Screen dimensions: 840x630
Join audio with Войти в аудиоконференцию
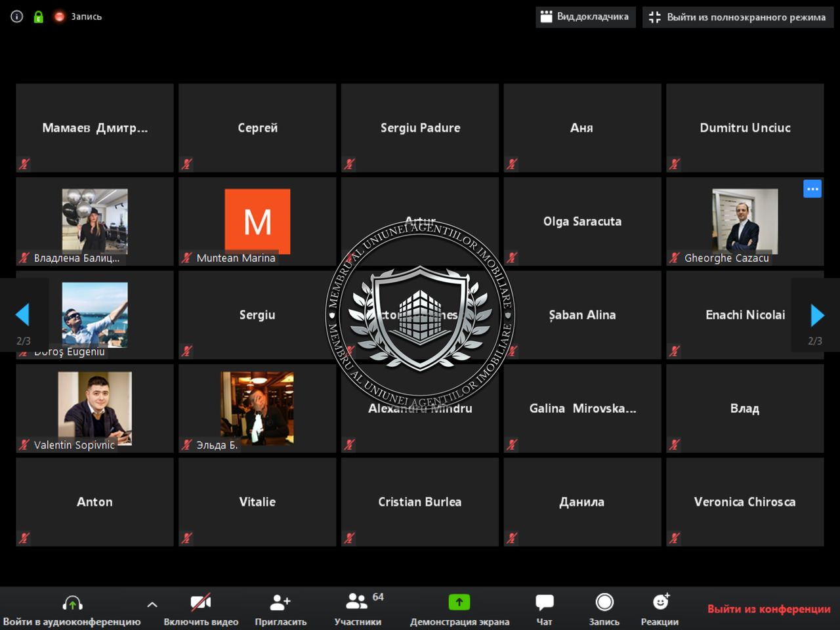click(72, 611)
